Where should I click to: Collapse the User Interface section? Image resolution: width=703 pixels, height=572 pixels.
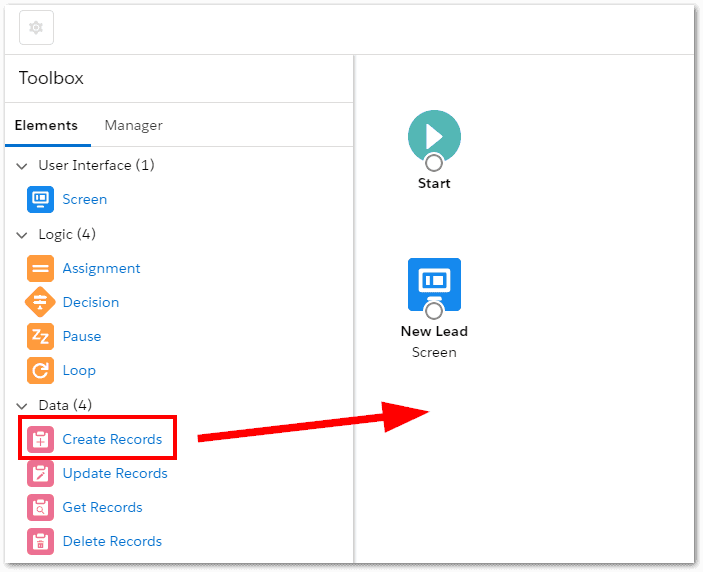(x=22, y=165)
